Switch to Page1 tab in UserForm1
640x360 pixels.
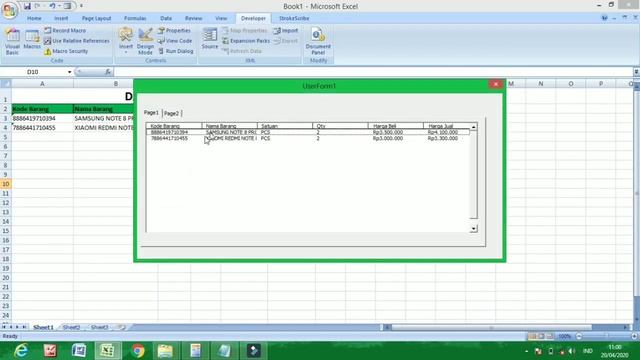tap(151, 113)
